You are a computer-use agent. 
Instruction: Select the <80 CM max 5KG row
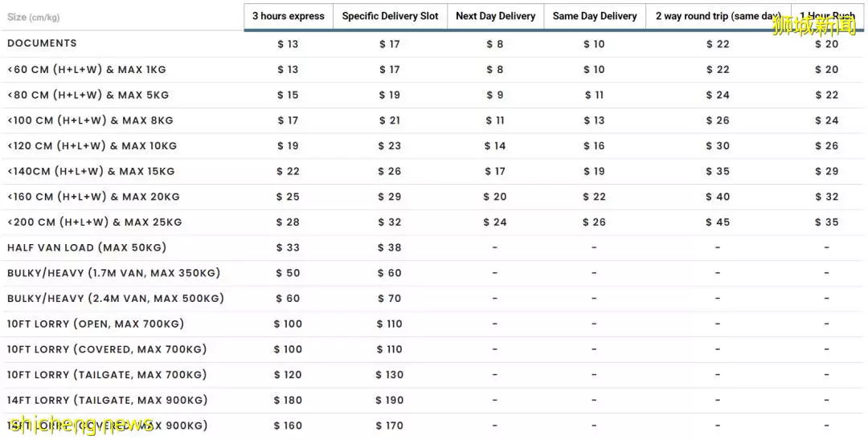[x=432, y=95]
